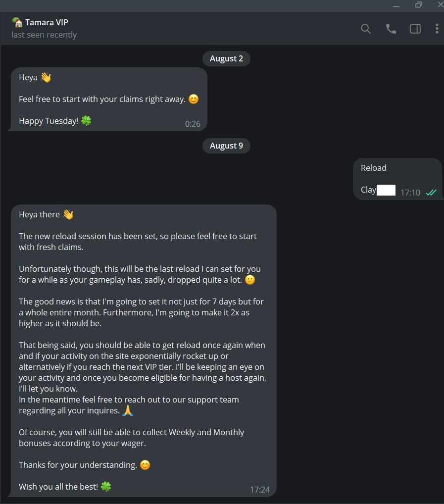Restore down the Telegram window
The width and height of the screenshot is (444, 504).
[418, 5]
